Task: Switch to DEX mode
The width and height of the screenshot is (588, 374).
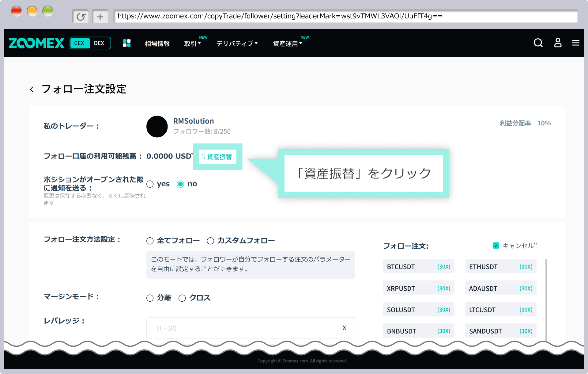Action: coord(99,43)
